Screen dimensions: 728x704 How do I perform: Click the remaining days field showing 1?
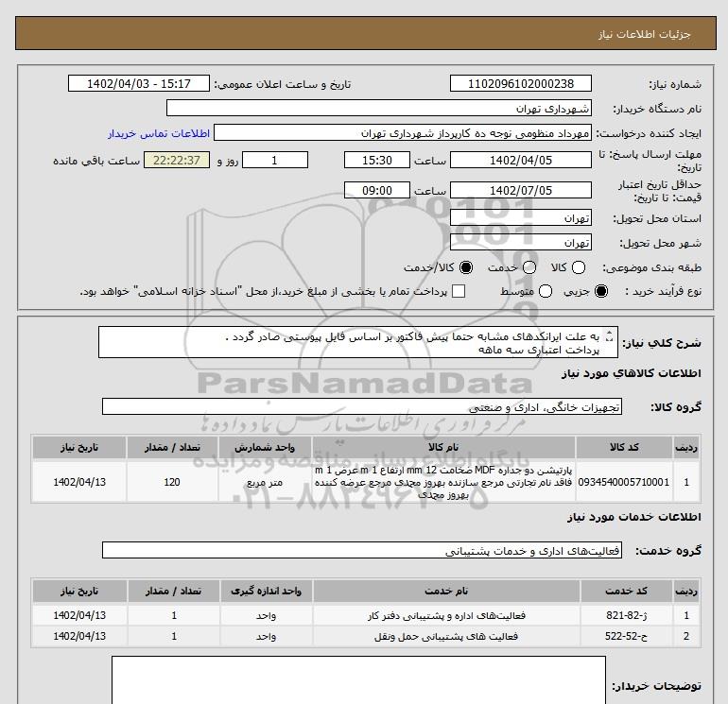pos(275,160)
